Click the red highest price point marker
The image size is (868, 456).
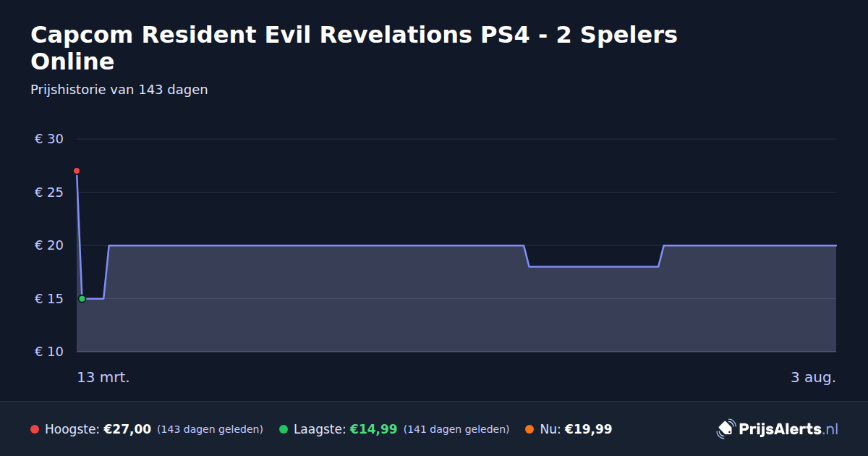click(77, 171)
